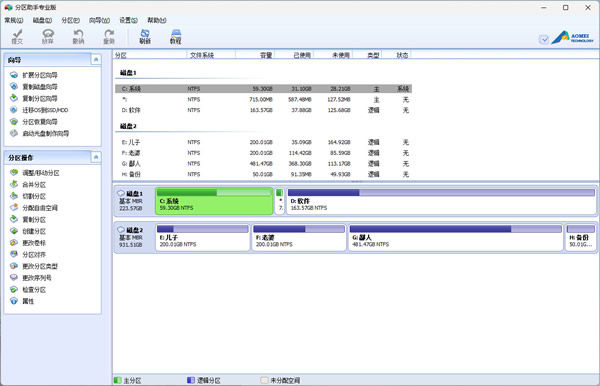Sort by the 未使用 column header
This screenshot has width=600, height=386.
(x=333, y=55)
